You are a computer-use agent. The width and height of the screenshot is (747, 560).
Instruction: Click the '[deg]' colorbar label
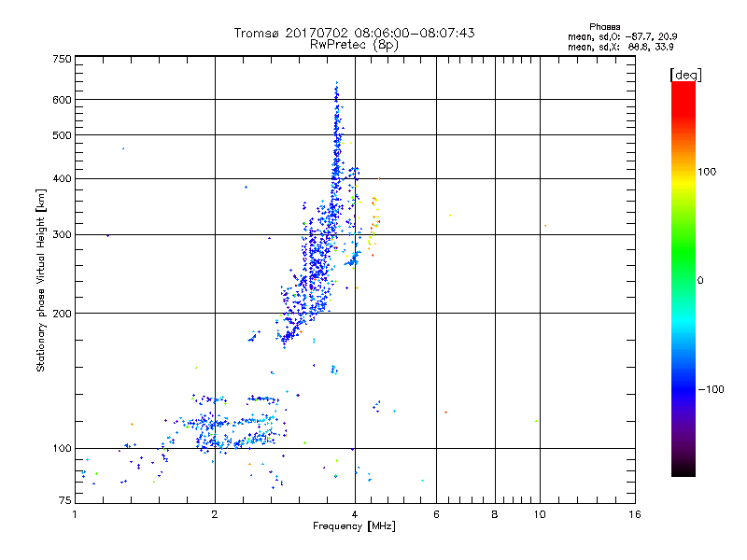point(685,75)
